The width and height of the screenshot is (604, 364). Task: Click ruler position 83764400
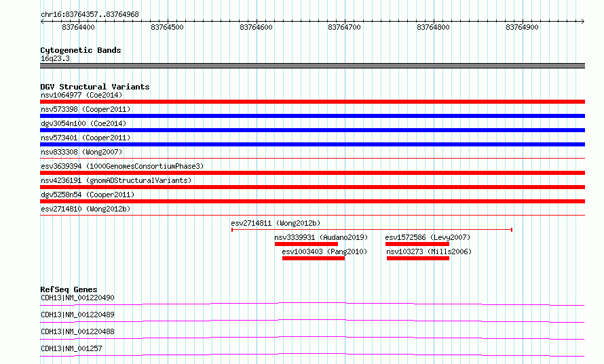pos(78,27)
